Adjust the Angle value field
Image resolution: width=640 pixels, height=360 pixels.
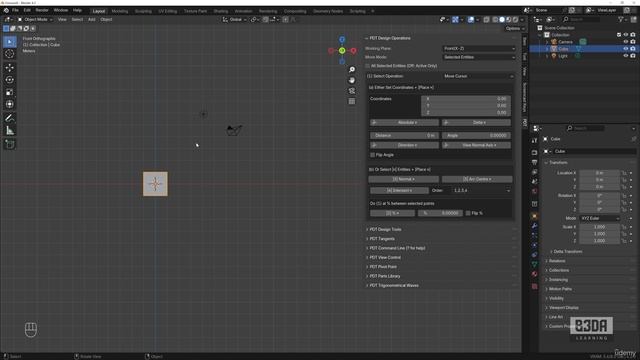[476, 136]
